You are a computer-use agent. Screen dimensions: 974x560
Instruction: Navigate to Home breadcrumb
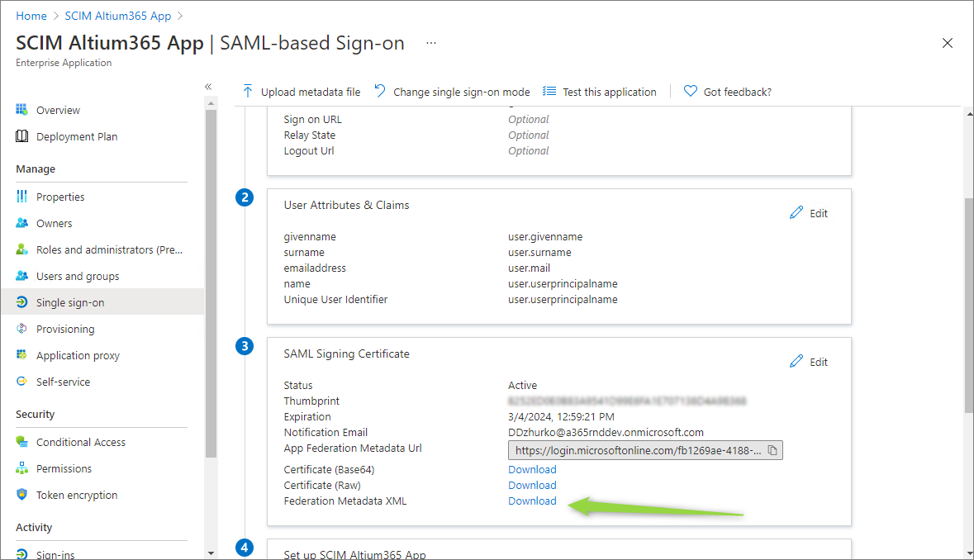tap(31, 16)
